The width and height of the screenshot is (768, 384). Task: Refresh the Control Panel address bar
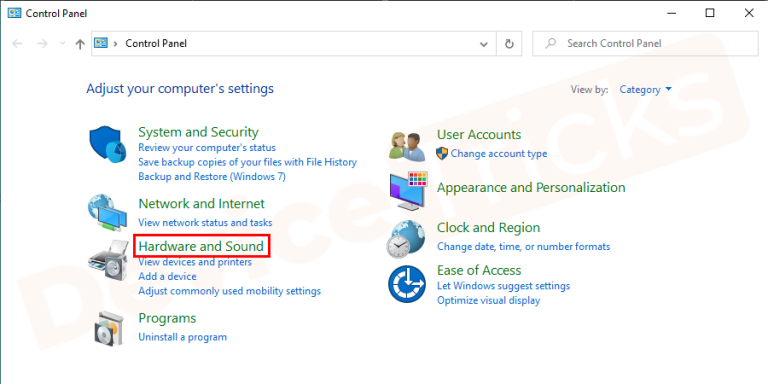pos(509,44)
